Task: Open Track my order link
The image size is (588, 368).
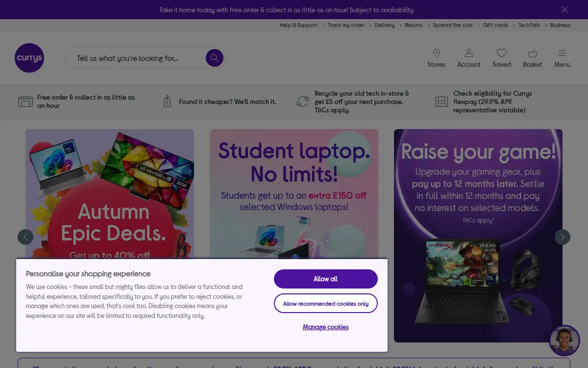Action: click(346, 25)
